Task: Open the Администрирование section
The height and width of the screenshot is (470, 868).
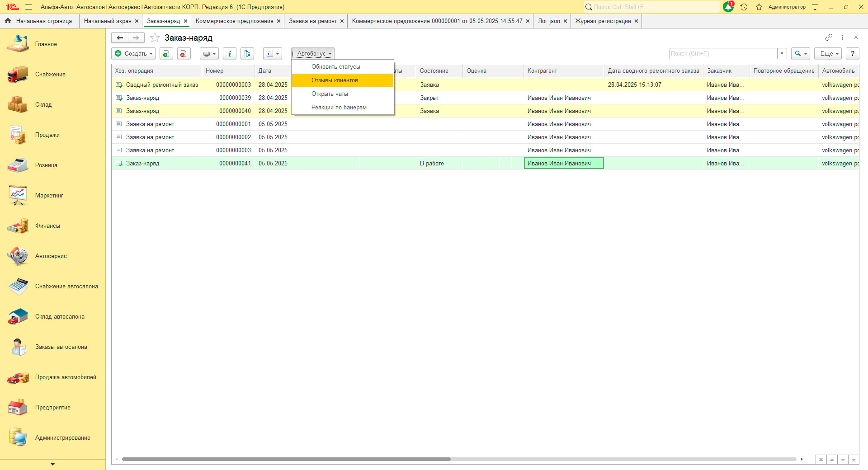Action: click(x=62, y=437)
